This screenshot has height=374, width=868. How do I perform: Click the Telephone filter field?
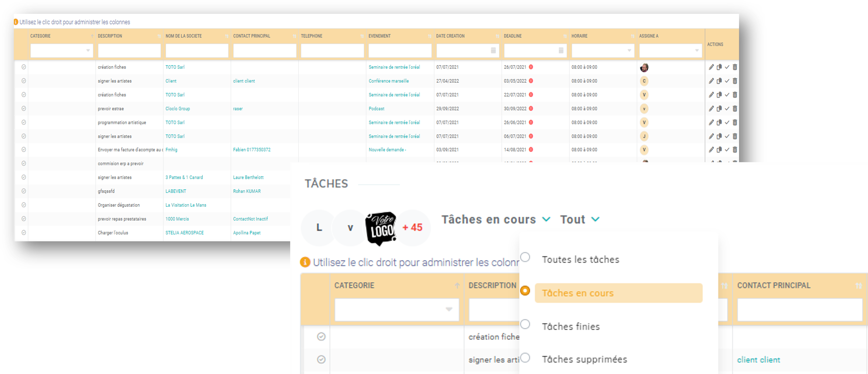tap(332, 51)
